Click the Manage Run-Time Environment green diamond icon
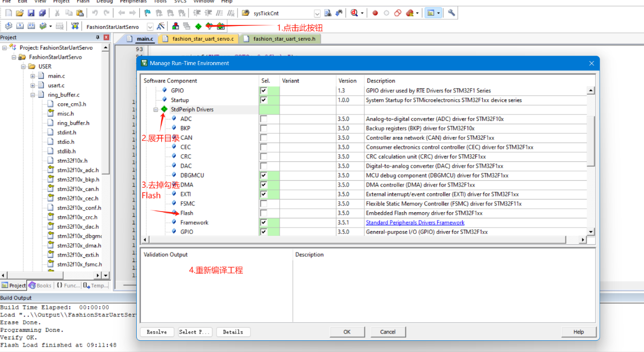The width and height of the screenshot is (644, 352). coord(198,26)
